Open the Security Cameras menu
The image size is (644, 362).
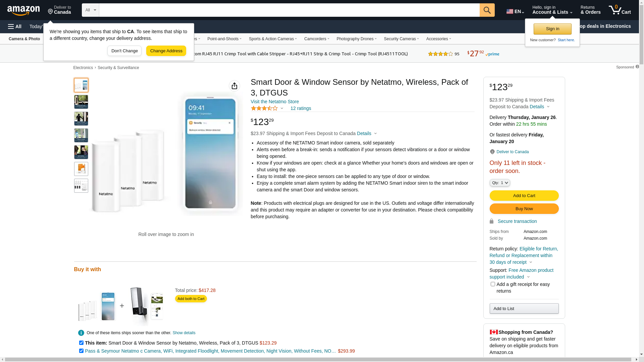pyautogui.click(x=401, y=39)
